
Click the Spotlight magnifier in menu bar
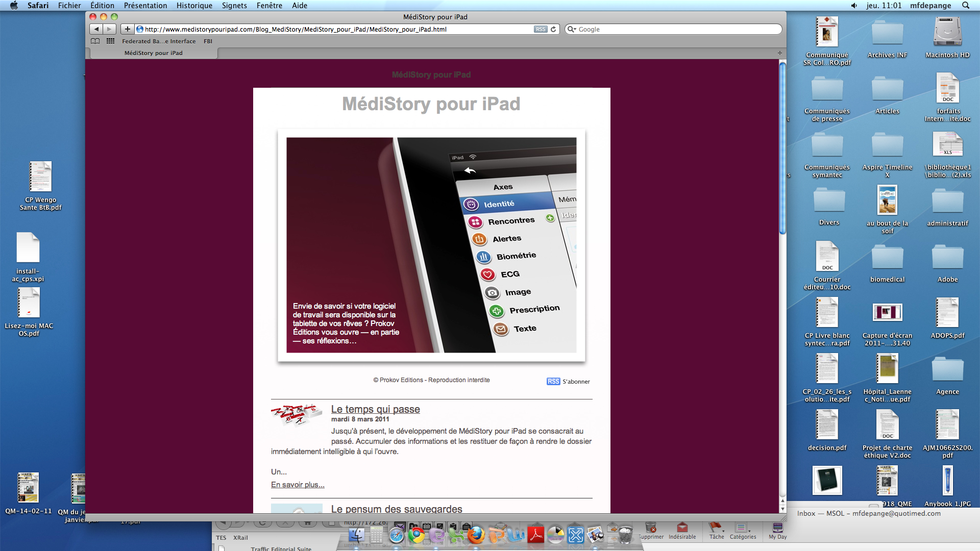965,5
